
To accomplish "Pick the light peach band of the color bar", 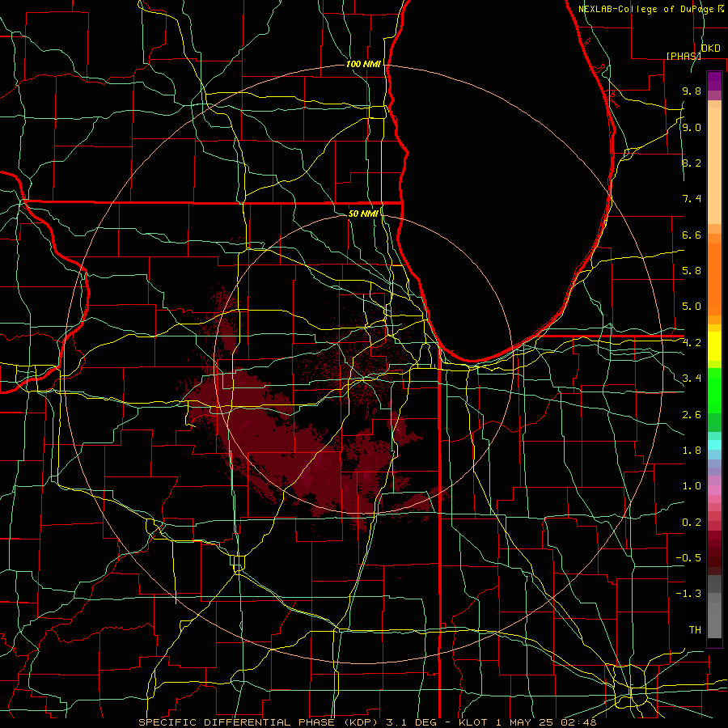I will 714,166.
